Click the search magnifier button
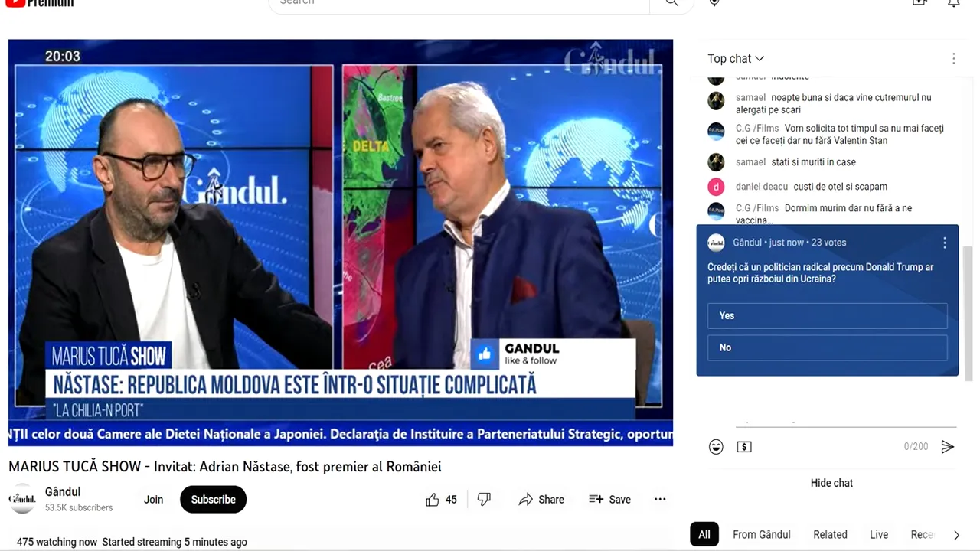980x551 pixels. coord(671,3)
